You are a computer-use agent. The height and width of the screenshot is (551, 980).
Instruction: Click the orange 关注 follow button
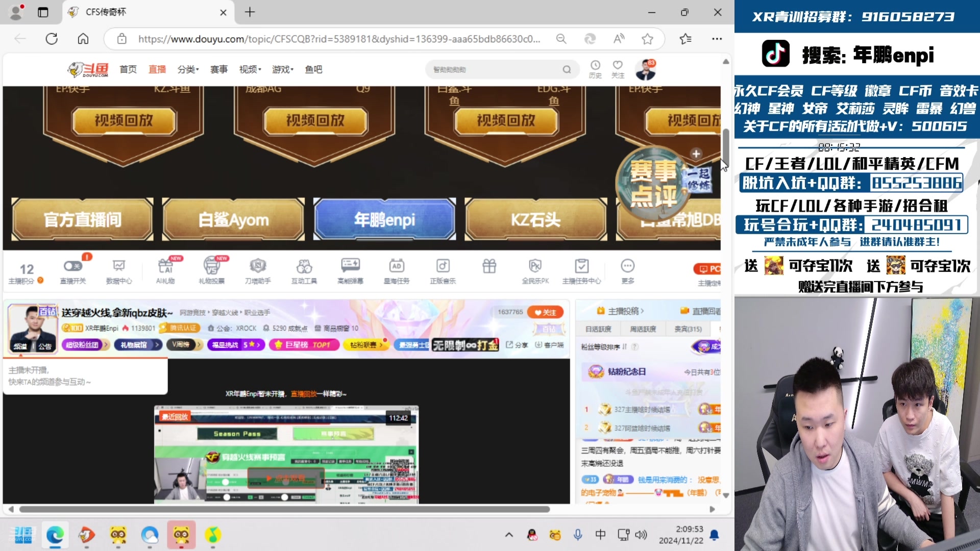[545, 312]
